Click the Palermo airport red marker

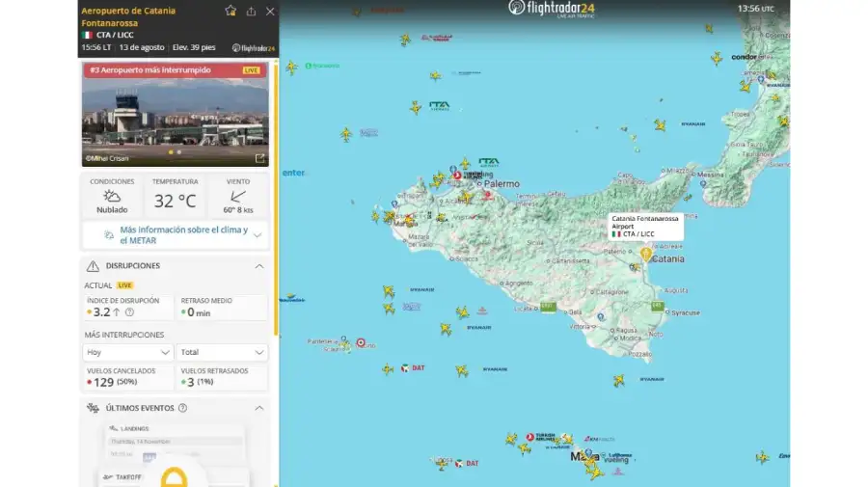[457, 176]
